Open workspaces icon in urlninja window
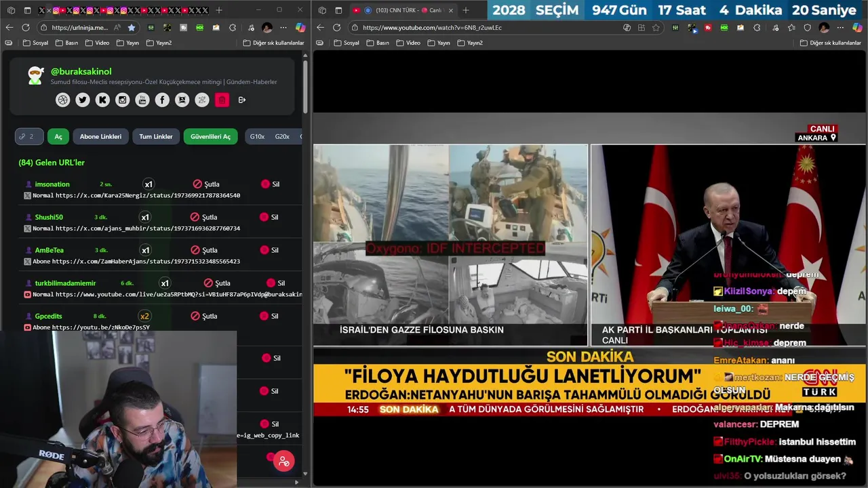 (11, 10)
